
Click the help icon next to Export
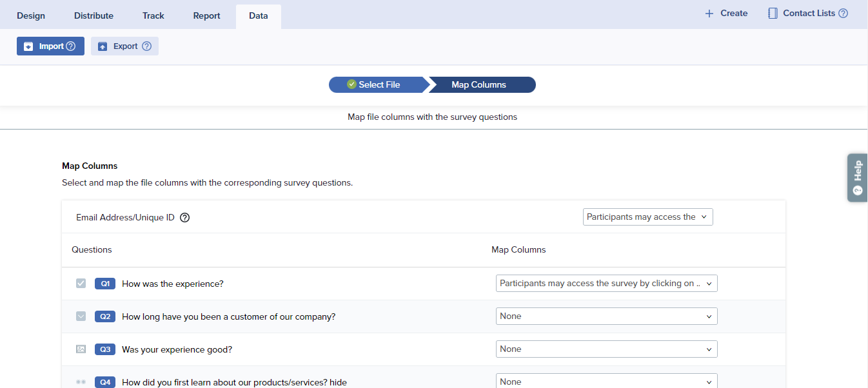pos(146,46)
